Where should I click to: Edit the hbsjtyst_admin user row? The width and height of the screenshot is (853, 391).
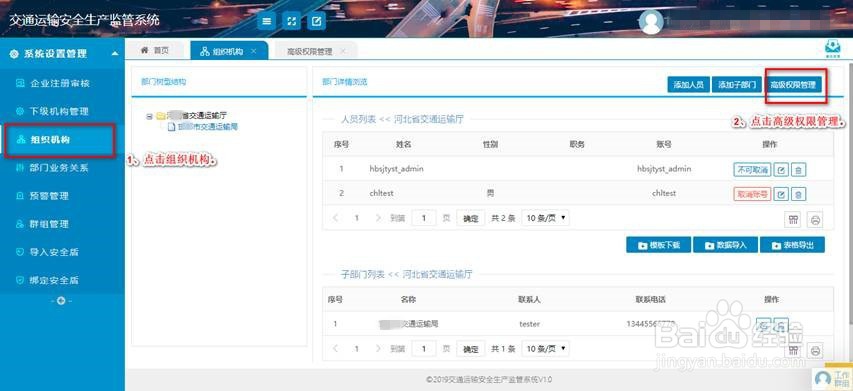(781, 170)
